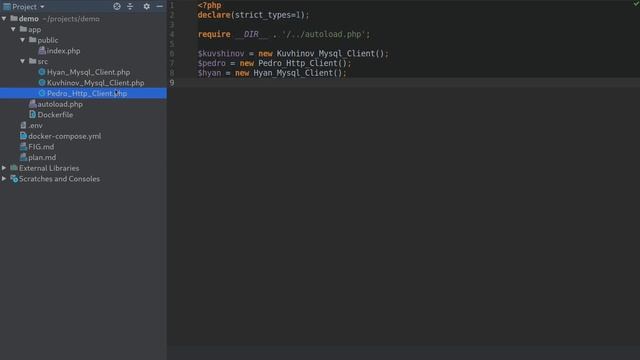Image resolution: width=640 pixels, height=360 pixels.
Task: Collapse the app folder arrow
Action: tap(13, 29)
